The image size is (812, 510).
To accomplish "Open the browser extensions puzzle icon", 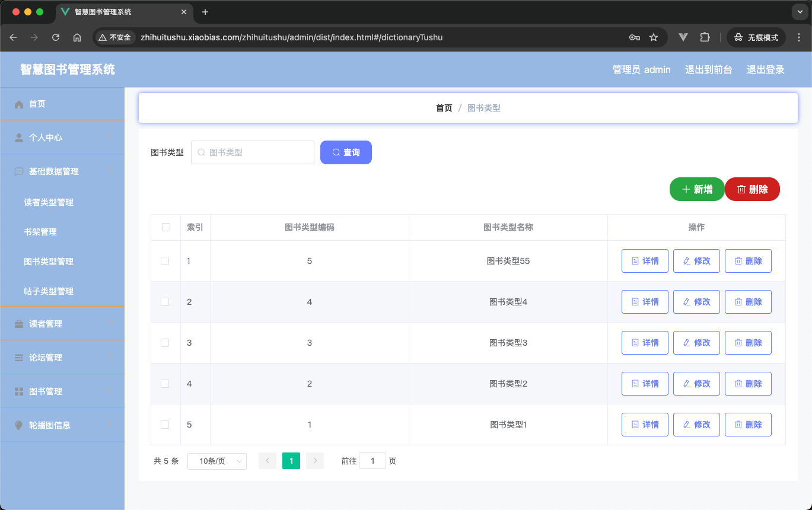I will coord(705,37).
